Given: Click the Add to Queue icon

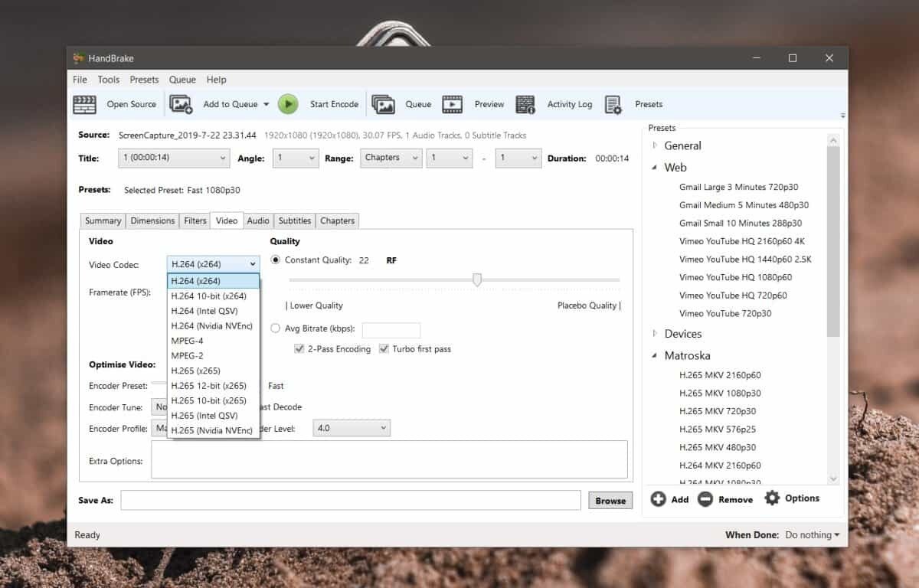Looking at the screenshot, I should coord(181,104).
